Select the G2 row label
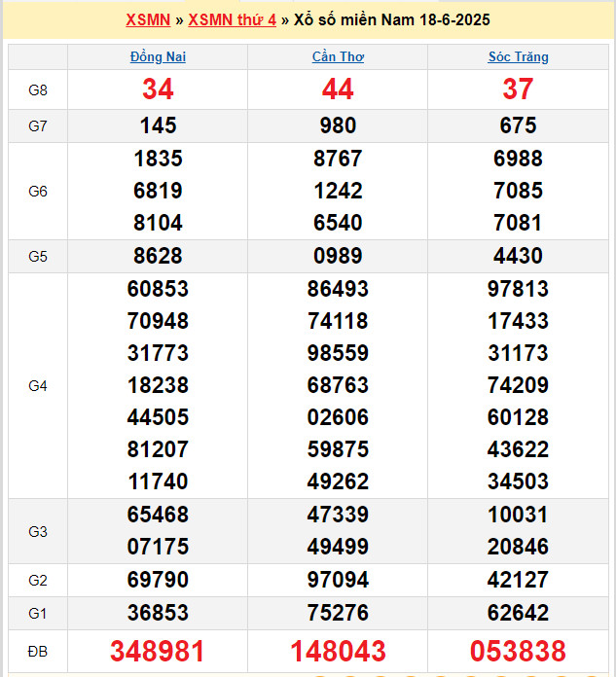 pyautogui.click(x=38, y=581)
